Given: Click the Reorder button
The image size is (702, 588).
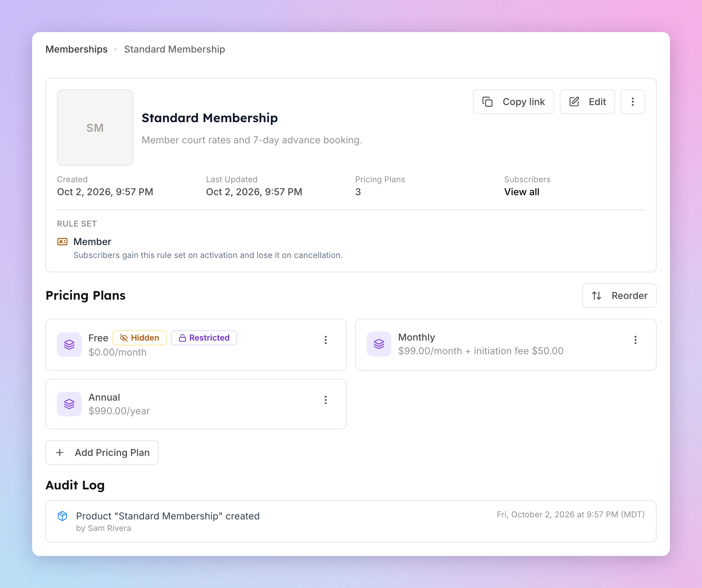Looking at the screenshot, I should pos(619,296).
